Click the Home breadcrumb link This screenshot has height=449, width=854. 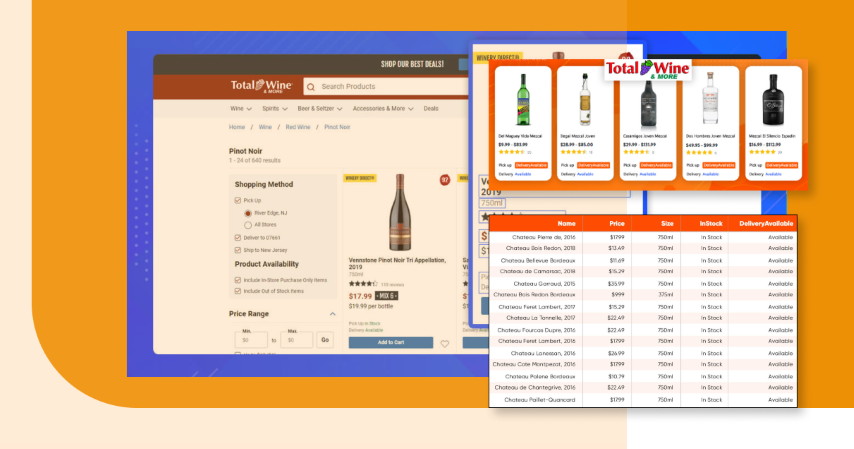pos(237,127)
